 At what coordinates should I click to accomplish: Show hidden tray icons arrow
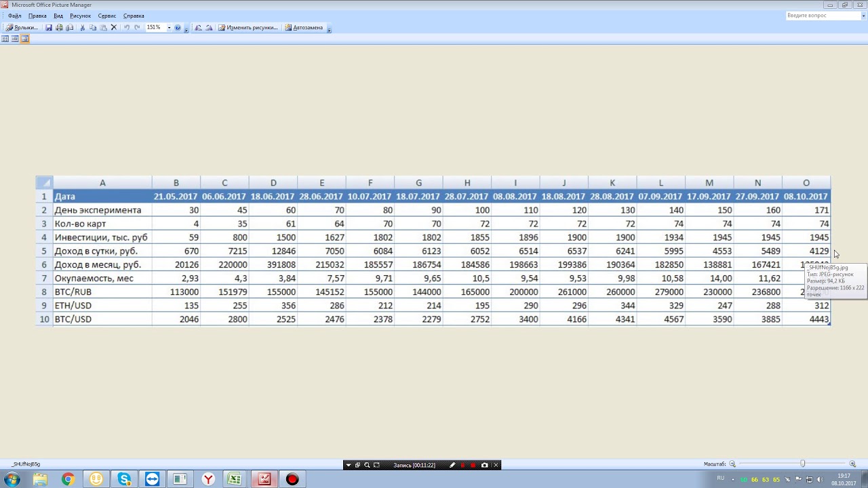732,479
